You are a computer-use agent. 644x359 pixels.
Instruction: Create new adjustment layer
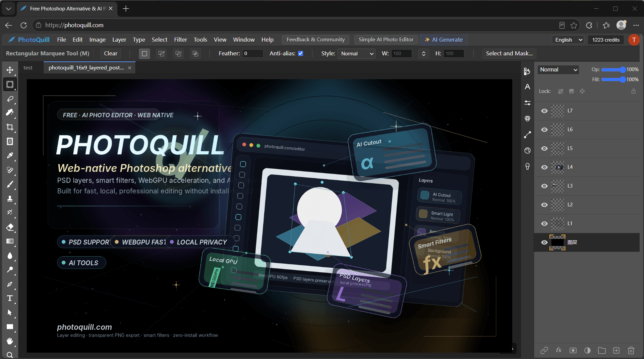(x=587, y=350)
